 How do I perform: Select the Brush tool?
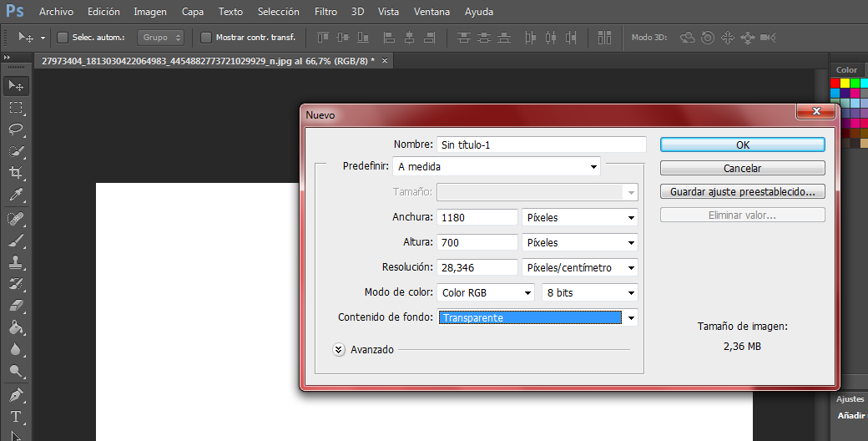tap(16, 240)
